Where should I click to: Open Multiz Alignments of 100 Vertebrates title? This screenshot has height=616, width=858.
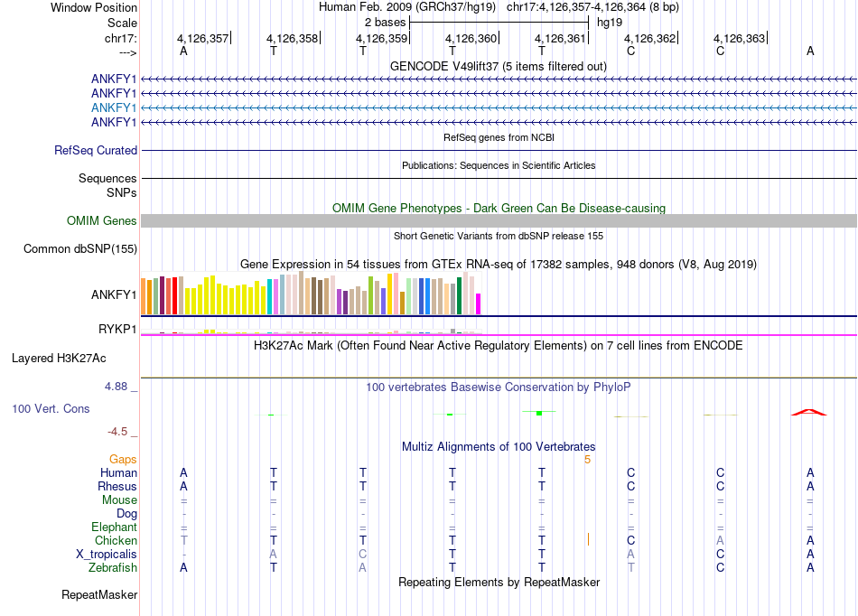(499, 446)
